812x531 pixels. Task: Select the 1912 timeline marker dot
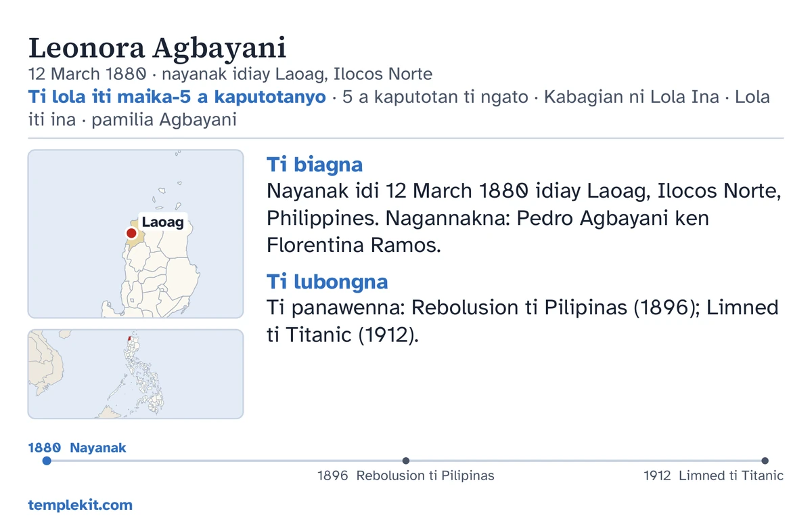pos(765,461)
